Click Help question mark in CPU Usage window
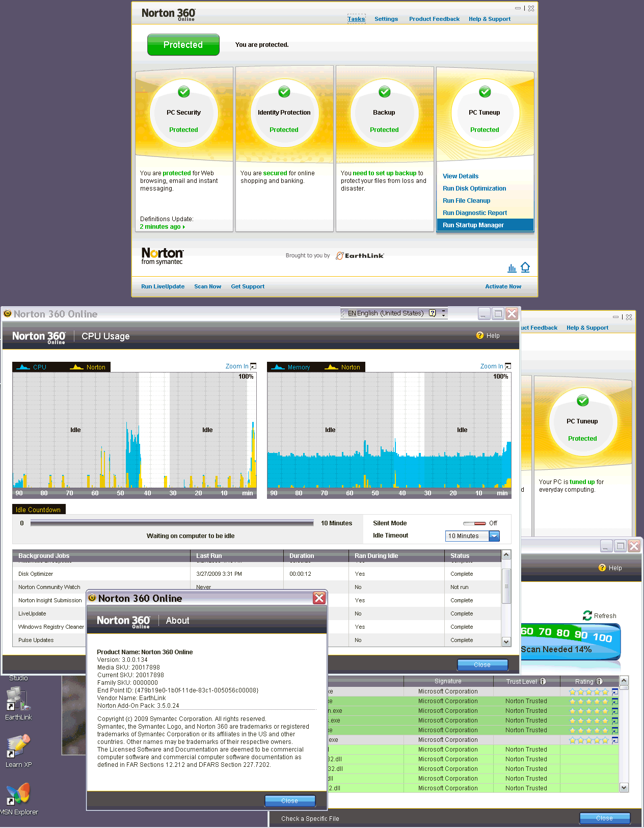 [x=479, y=335]
